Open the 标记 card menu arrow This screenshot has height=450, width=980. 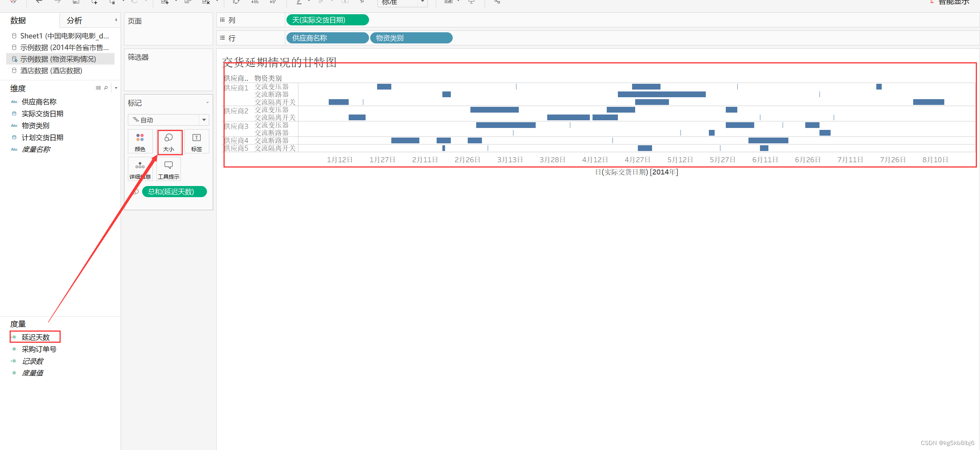[x=207, y=103]
